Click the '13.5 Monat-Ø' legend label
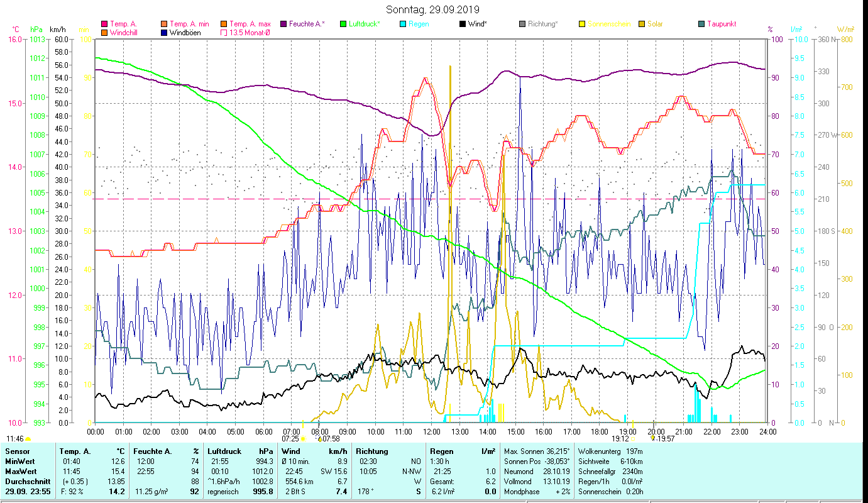Screen dimensions: 868x503 pyautogui.click(x=250, y=32)
